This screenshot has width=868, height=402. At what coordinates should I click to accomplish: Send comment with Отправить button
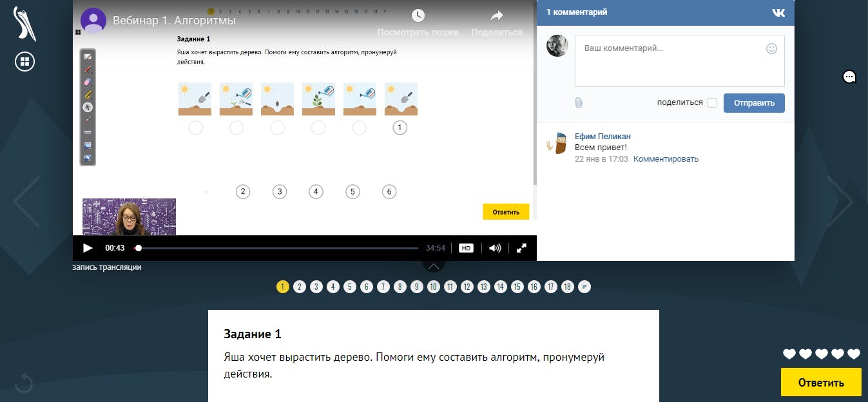754,103
